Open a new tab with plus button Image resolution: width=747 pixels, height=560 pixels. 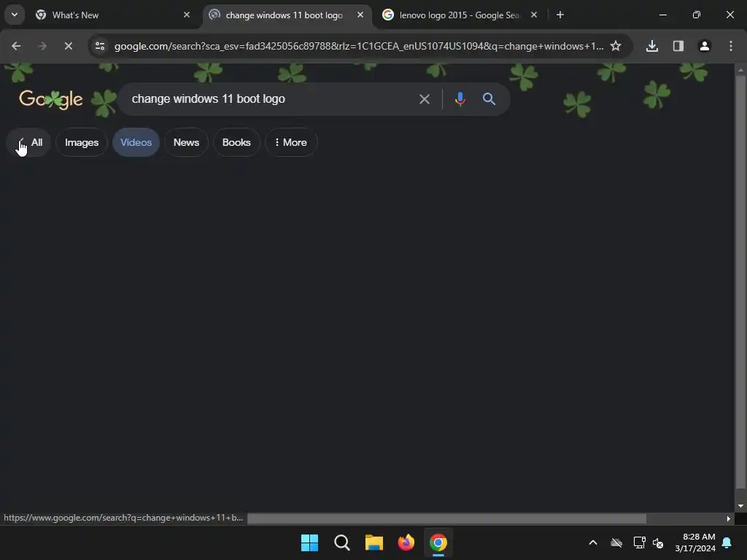(x=560, y=15)
